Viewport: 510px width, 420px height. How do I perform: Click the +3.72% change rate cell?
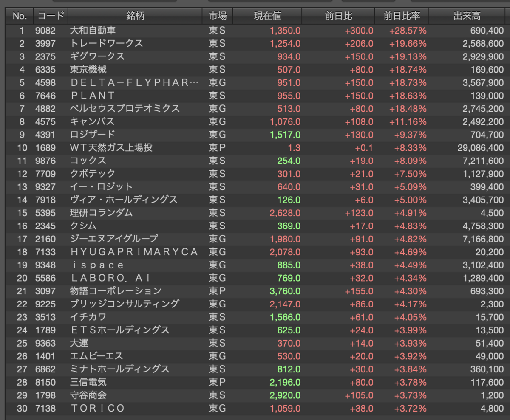pos(410,408)
